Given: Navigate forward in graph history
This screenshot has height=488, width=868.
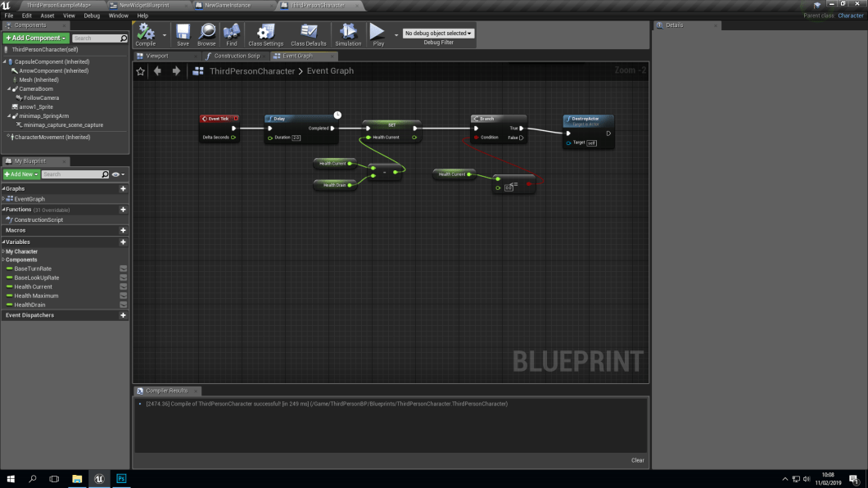Looking at the screenshot, I should pyautogui.click(x=176, y=70).
